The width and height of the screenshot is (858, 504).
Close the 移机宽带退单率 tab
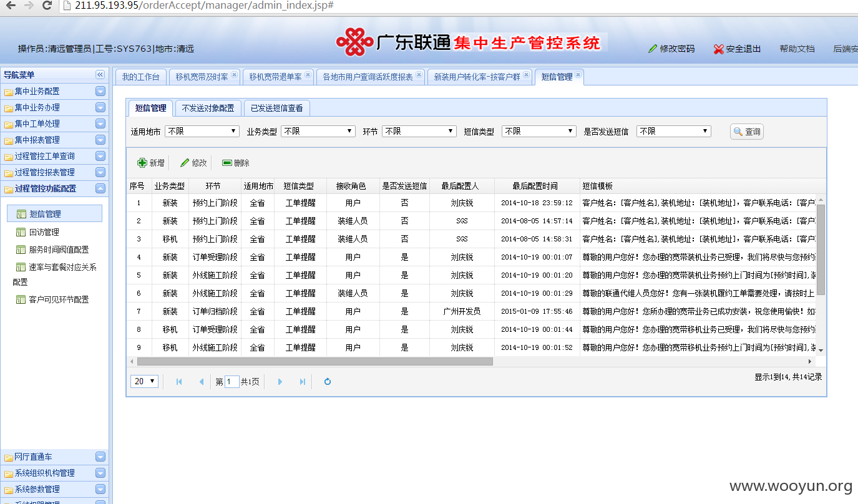[308, 75]
